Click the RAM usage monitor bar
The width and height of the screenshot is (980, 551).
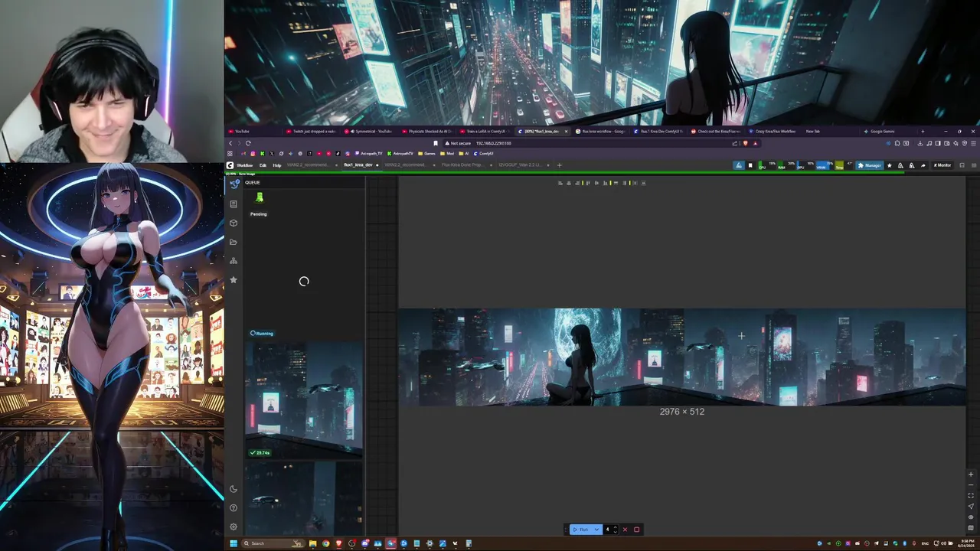tap(786, 165)
